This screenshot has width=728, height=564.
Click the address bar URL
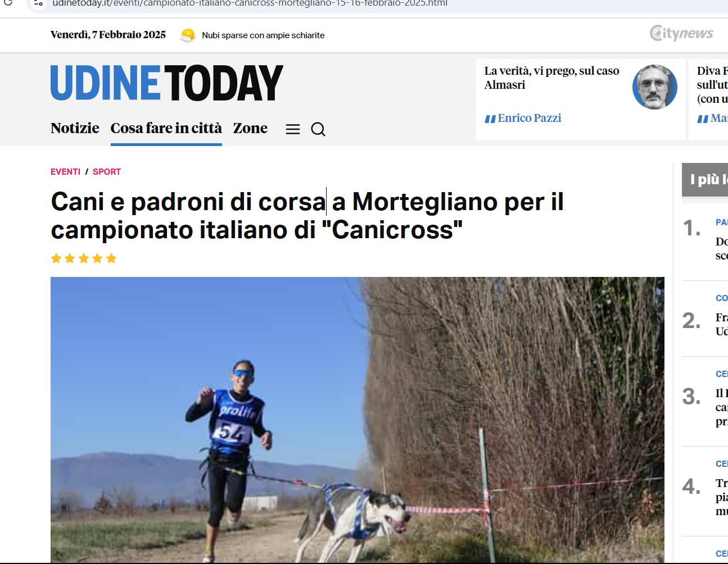tap(250, 3)
